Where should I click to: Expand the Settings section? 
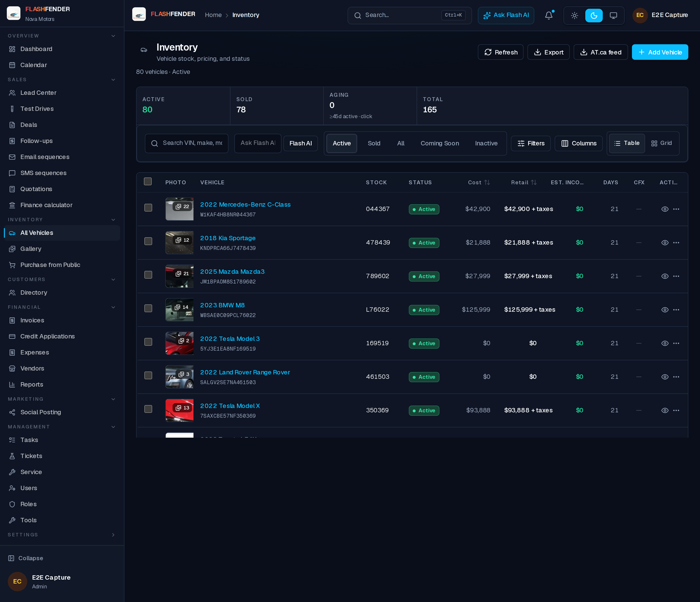tap(113, 535)
